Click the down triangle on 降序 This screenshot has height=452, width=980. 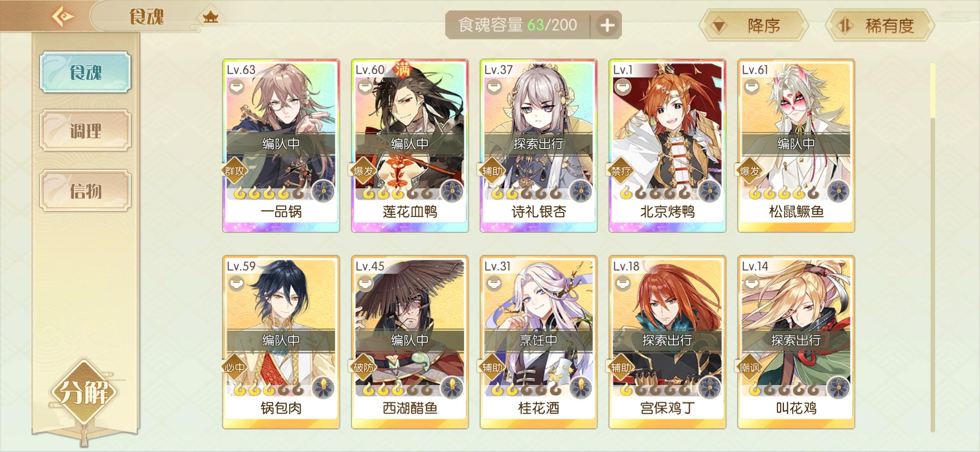(x=719, y=26)
